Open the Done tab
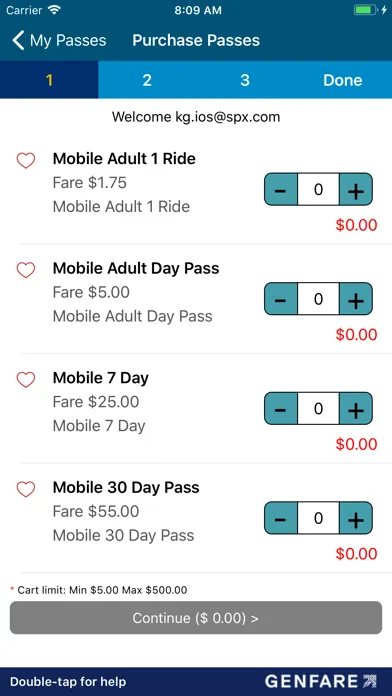Image resolution: width=392 pixels, height=696 pixels. [x=343, y=80]
